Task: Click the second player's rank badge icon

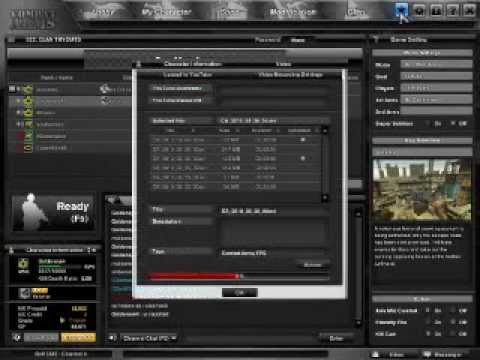Action: tap(28, 101)
